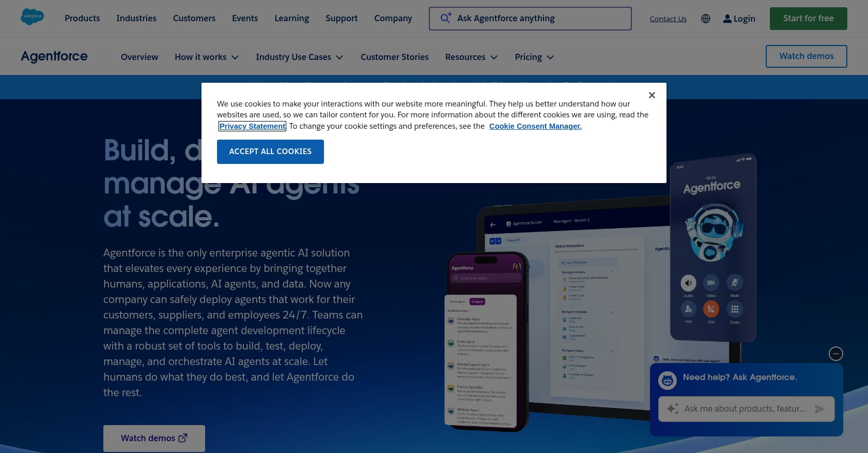Open the Products menu

click(x=82, y=18)
